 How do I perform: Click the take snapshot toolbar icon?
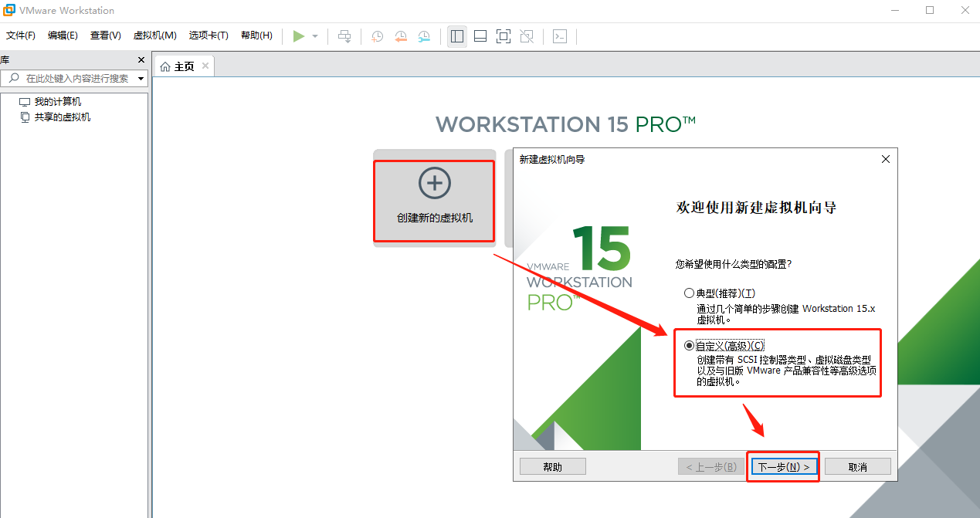(x=377, y=36)
